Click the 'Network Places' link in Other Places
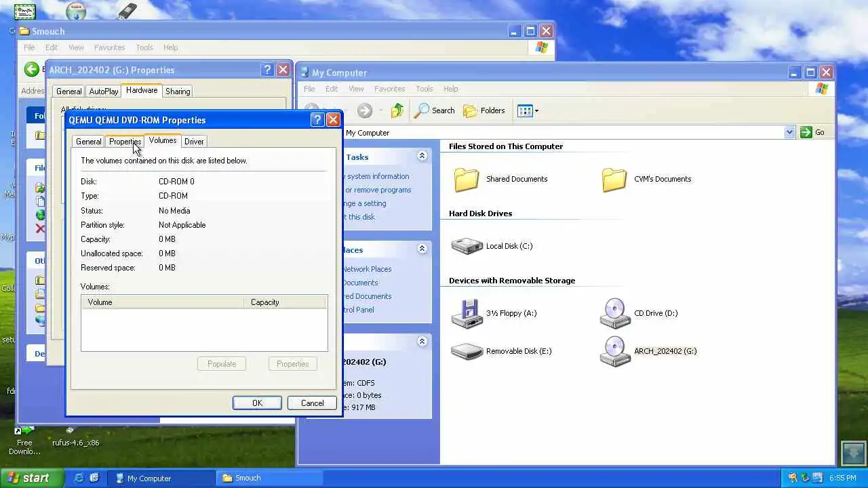 [366, 269]
